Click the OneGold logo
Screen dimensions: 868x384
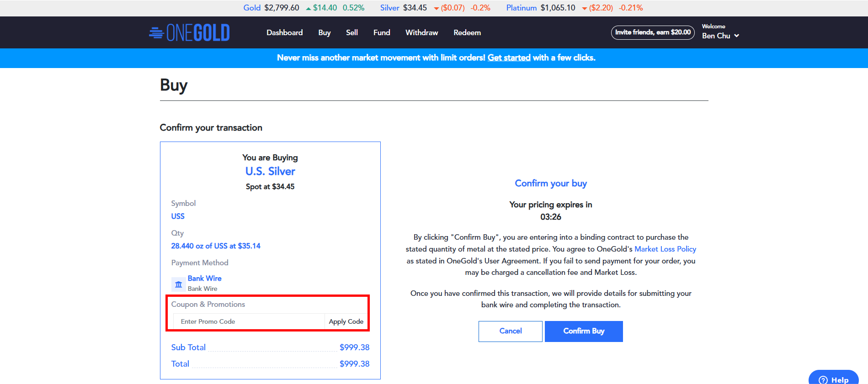pyautogui.click(x=189, y=32)
